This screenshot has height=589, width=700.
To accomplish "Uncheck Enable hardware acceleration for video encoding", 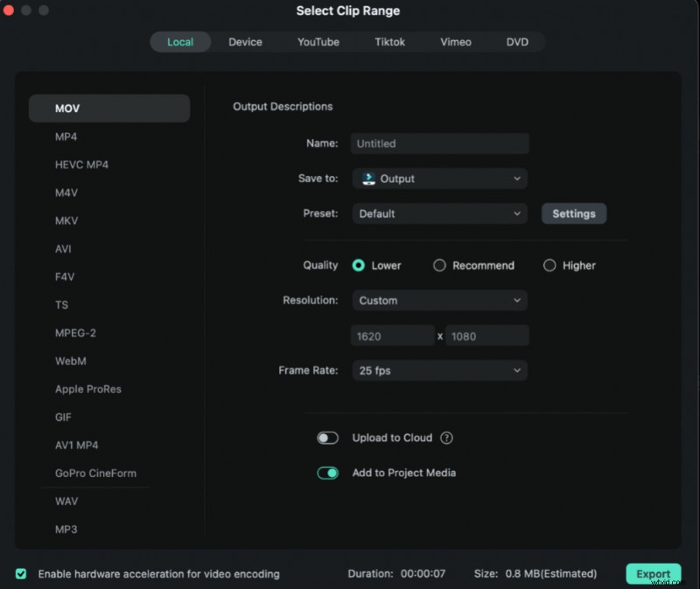I will pos(22,574).
